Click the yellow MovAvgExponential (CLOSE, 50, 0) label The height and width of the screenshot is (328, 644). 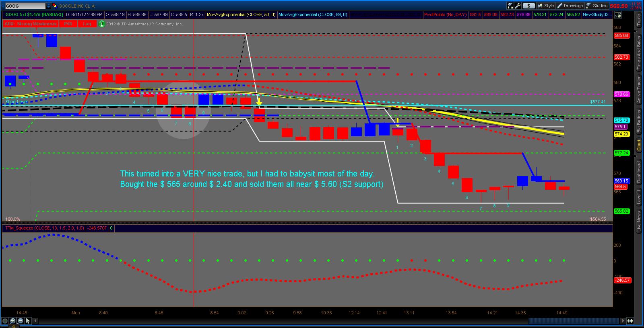[241, 15]
